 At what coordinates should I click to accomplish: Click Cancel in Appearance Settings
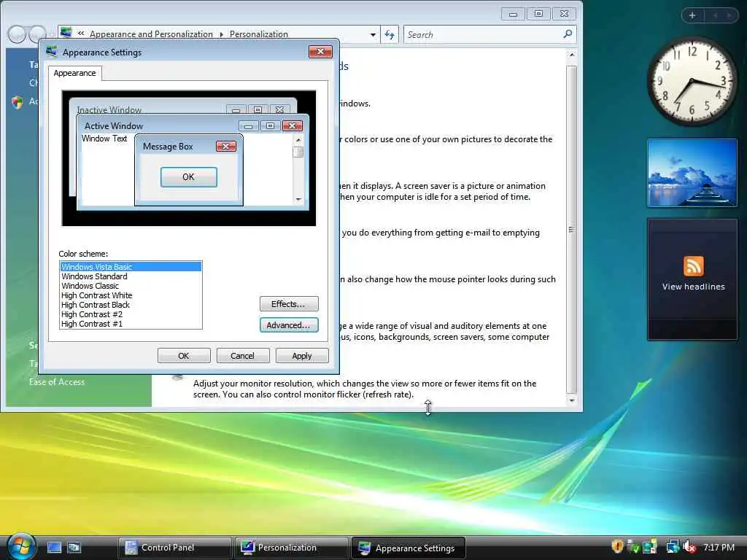click(242, 356)
